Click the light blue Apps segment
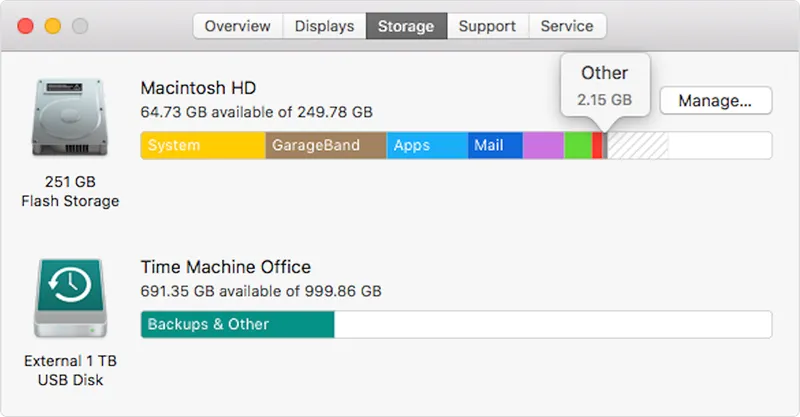 428,145
